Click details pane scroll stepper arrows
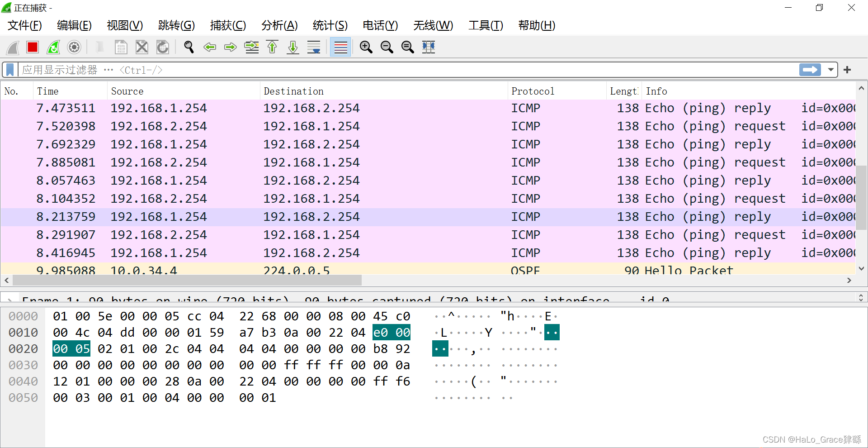This screenshot has height=448, width=868. click(861, 297)
